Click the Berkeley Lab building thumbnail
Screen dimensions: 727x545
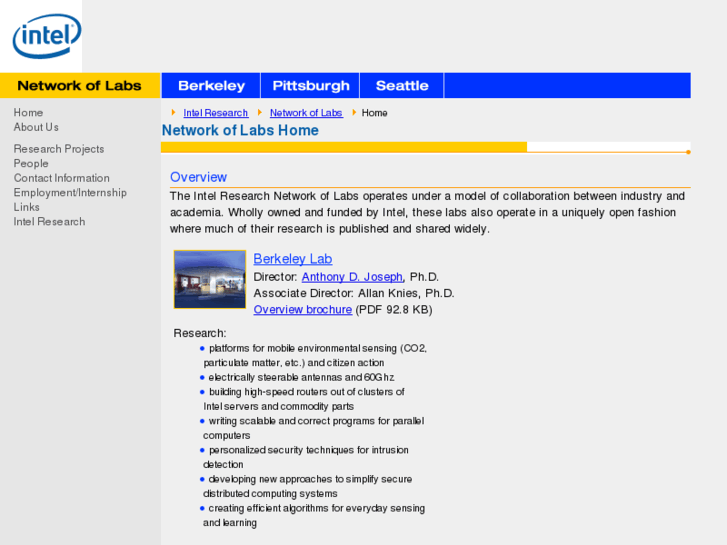click(x=210, y=279)
